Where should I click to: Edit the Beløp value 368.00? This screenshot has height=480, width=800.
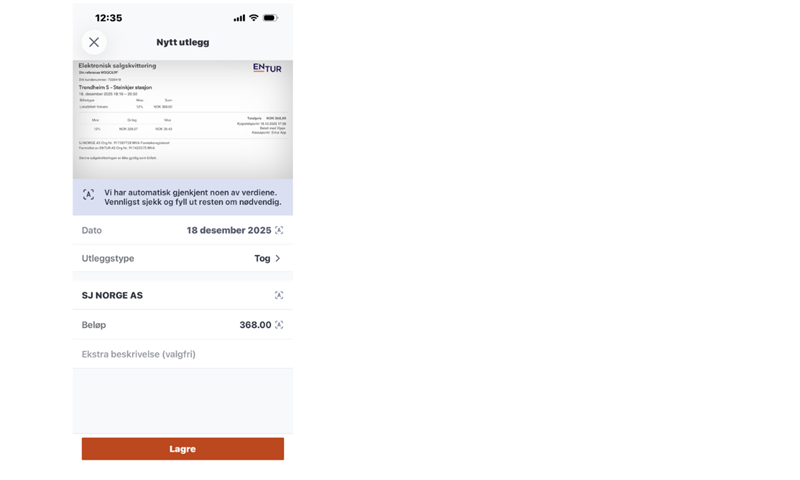(x=254, y=325)
